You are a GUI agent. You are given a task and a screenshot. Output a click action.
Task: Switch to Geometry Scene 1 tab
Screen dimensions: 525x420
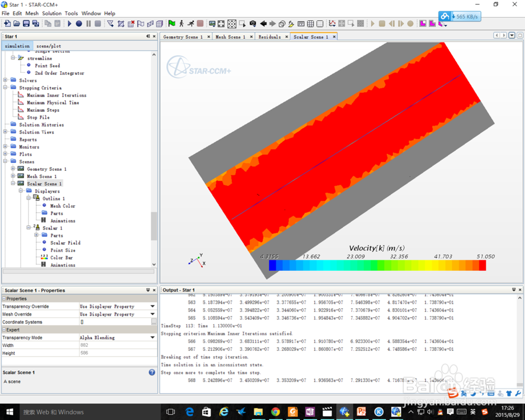(x=183, y=37)
